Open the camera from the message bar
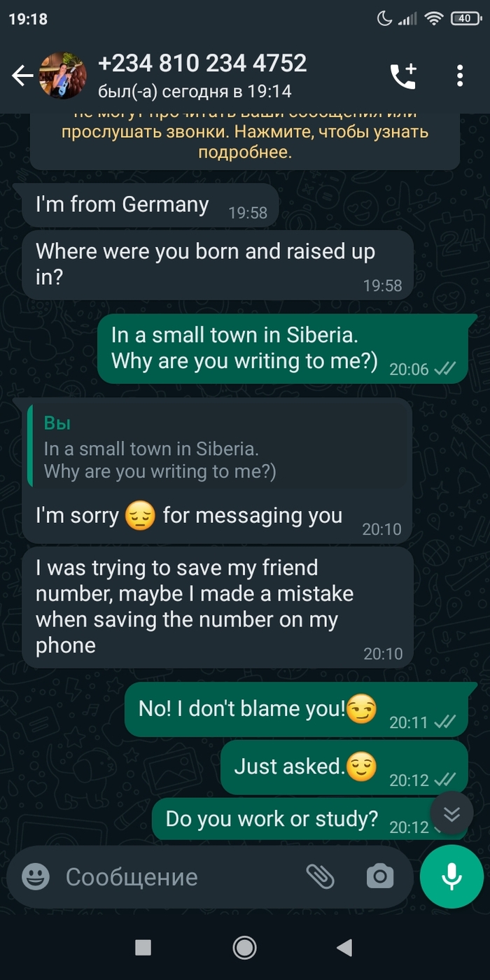 click(x=380, y=876)
